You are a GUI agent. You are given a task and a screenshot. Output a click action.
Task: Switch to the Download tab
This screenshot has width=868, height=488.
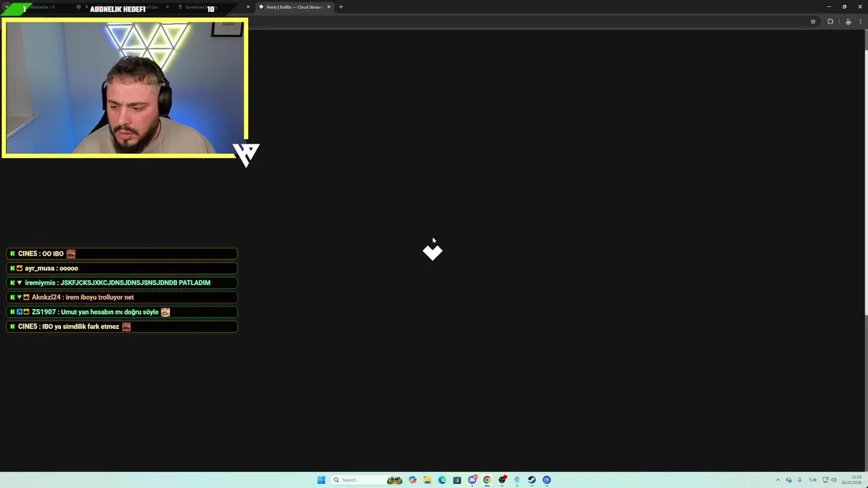click(x=214, y=7)
